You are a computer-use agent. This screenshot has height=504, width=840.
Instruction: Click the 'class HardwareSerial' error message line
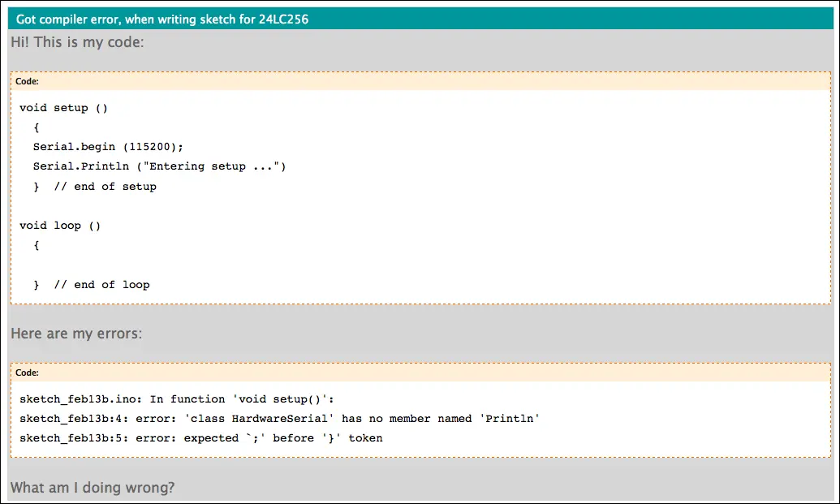[279, 419]
